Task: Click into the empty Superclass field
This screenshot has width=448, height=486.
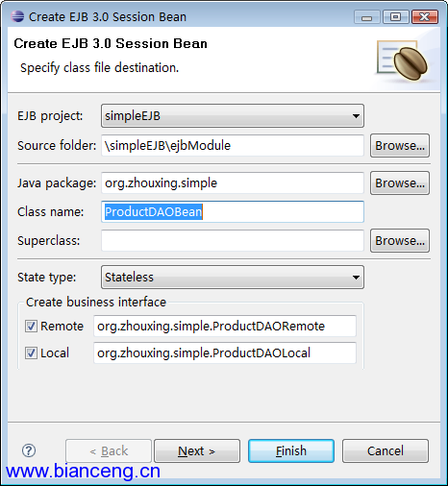Action: tap(233, 240)
